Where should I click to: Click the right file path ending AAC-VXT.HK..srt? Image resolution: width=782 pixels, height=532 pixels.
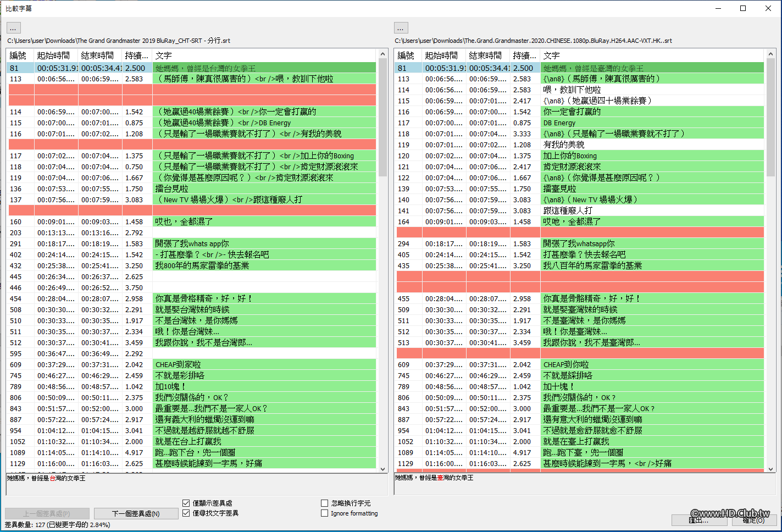533,41
